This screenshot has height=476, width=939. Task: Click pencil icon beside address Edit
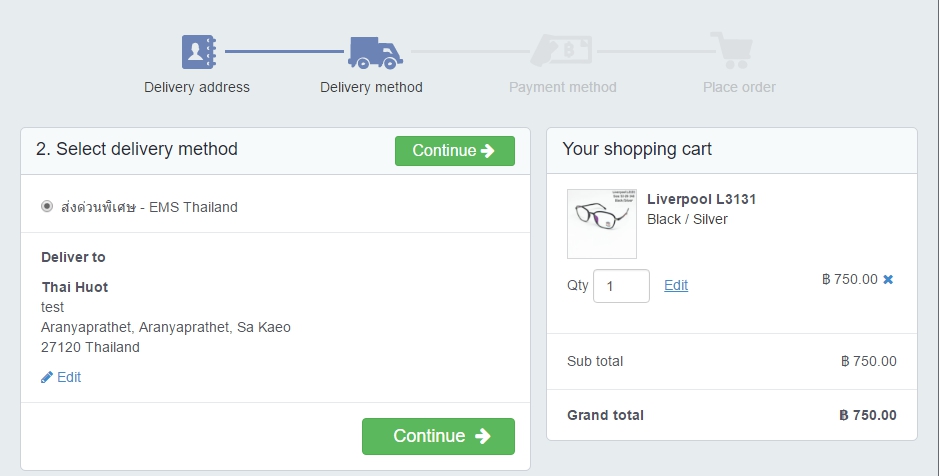[47, 377]
